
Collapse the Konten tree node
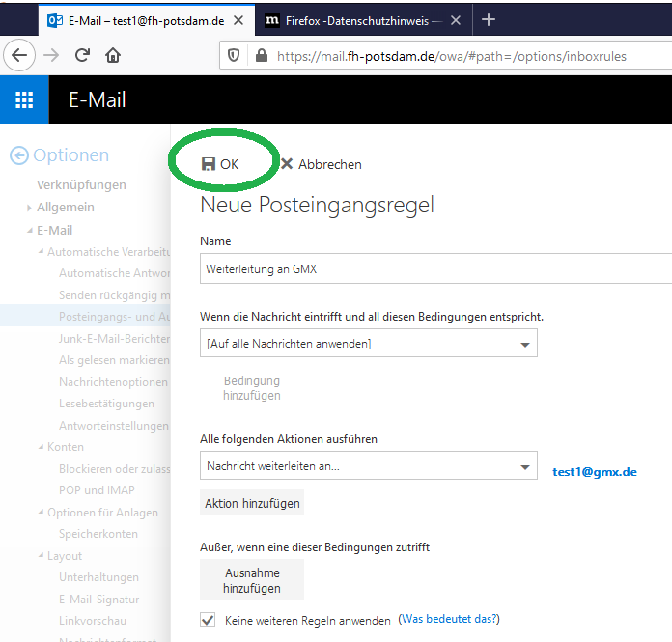[x=41, y=447]
